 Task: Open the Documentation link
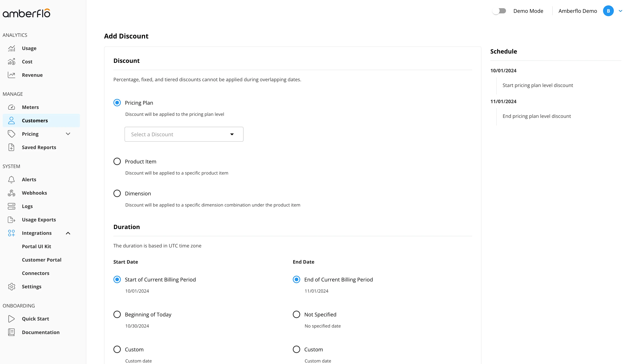click(x=41, y=332)
